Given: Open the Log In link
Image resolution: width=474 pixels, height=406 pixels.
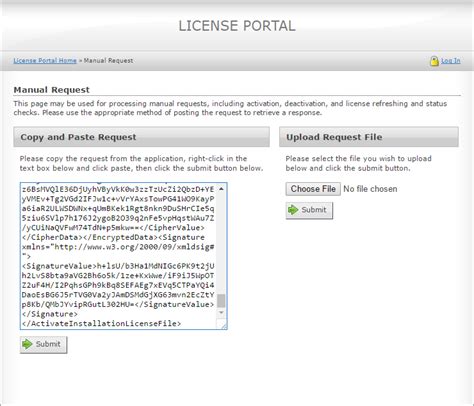Looking at the screenshot, I should (x=451, y=61).
